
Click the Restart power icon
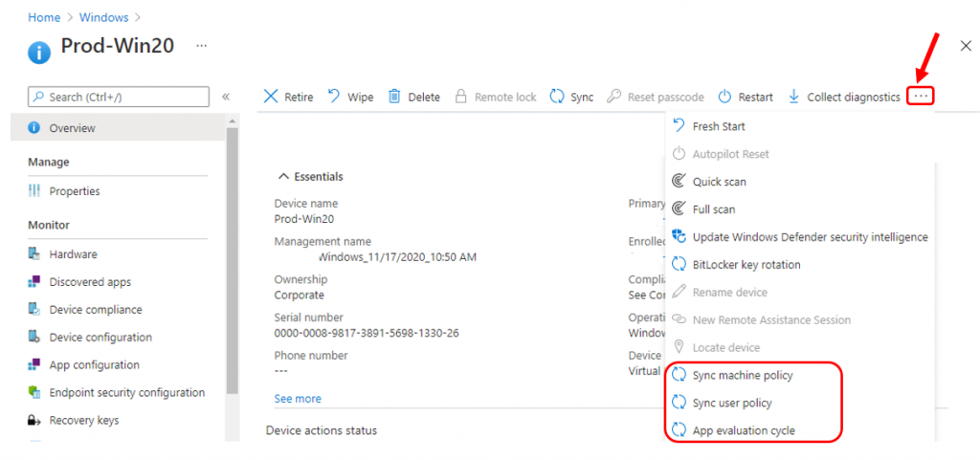[724, 97]
